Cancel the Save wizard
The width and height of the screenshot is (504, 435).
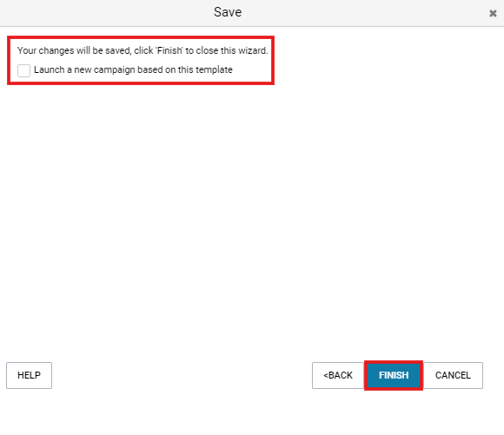(453, 375)
